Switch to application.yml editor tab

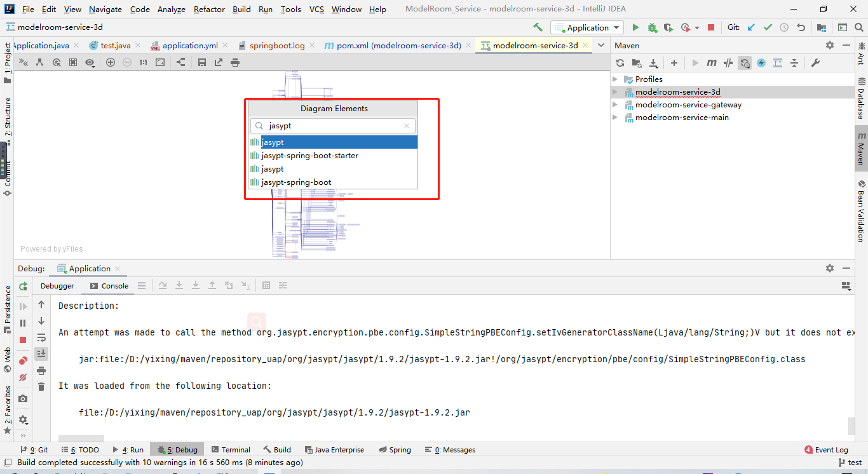point(190,45)
